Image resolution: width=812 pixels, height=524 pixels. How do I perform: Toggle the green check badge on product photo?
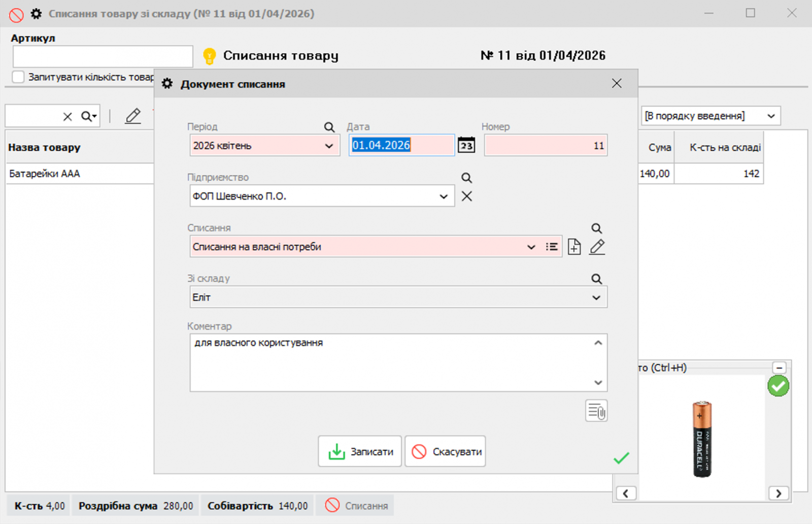pyautogui.click(x=778, y=386)
